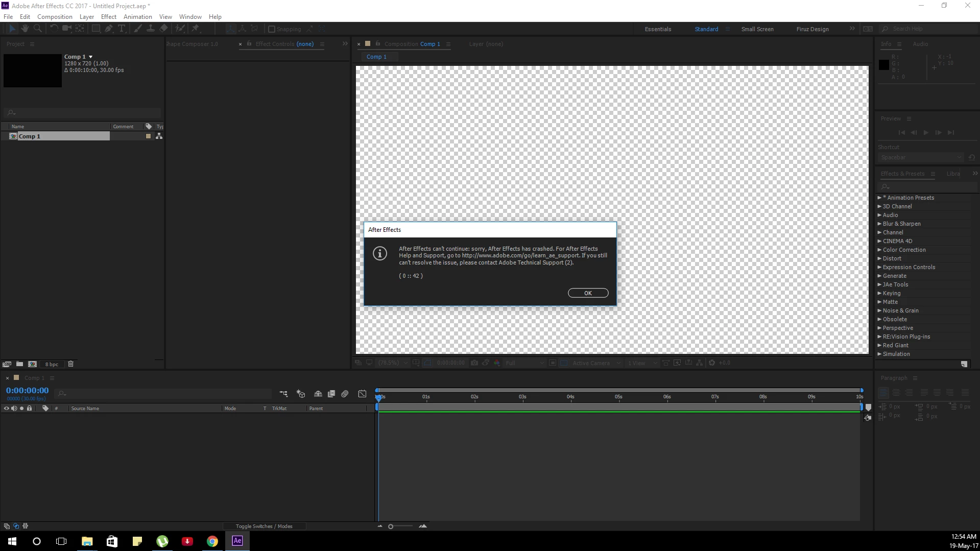Select the Pan Behind anchor point tool
The image size is (980, 551).
pyautogui.click(x=80, y=29)
